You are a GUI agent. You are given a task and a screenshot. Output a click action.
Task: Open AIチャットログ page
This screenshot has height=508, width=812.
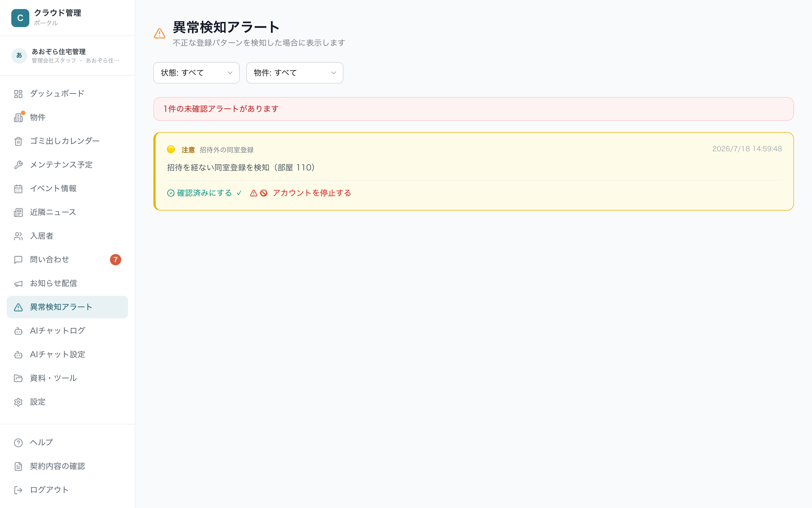(67, 331)
